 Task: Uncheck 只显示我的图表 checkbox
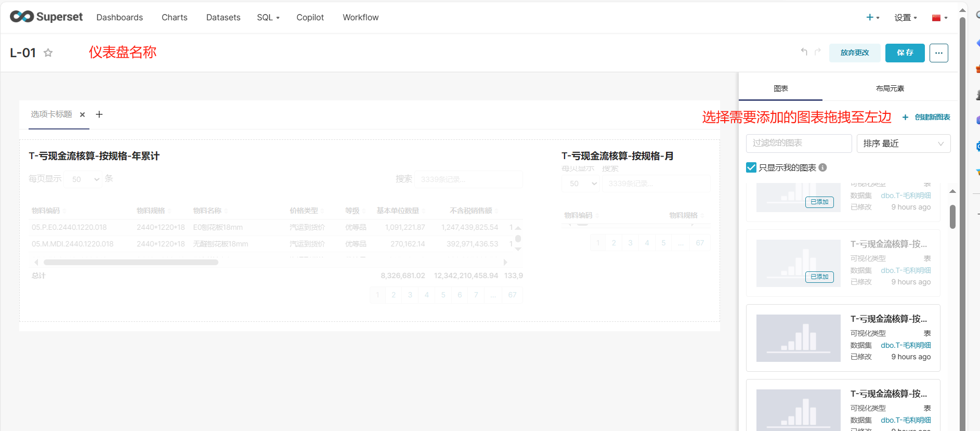coord(751,167)
